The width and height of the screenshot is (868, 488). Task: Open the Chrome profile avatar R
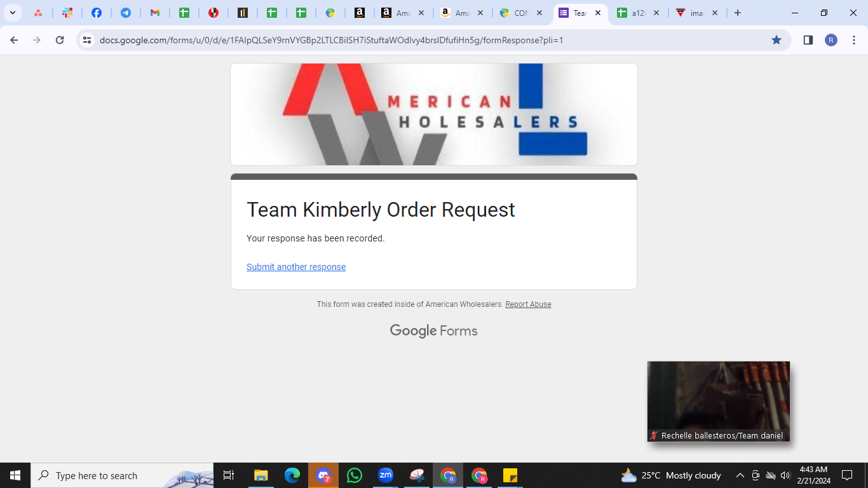831,40
